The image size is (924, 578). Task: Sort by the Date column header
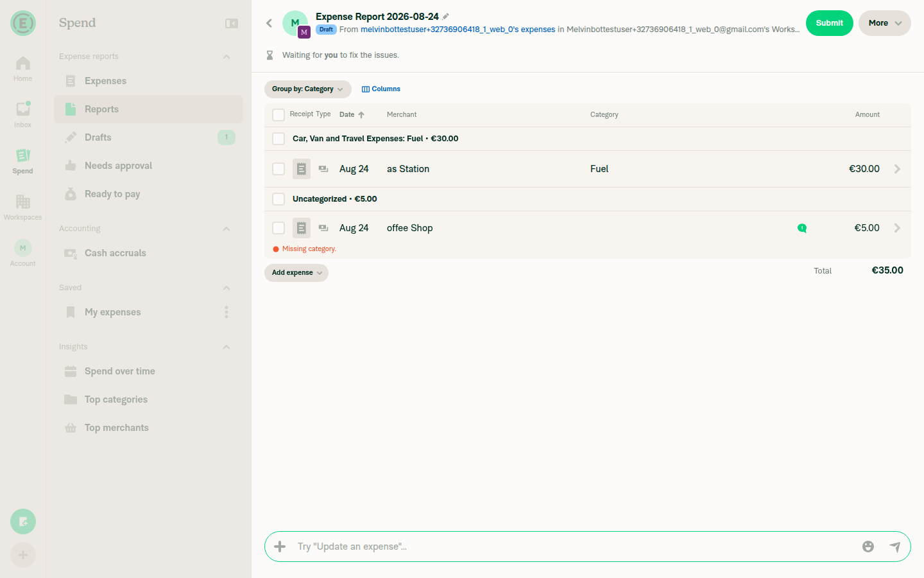click(352, 115)
